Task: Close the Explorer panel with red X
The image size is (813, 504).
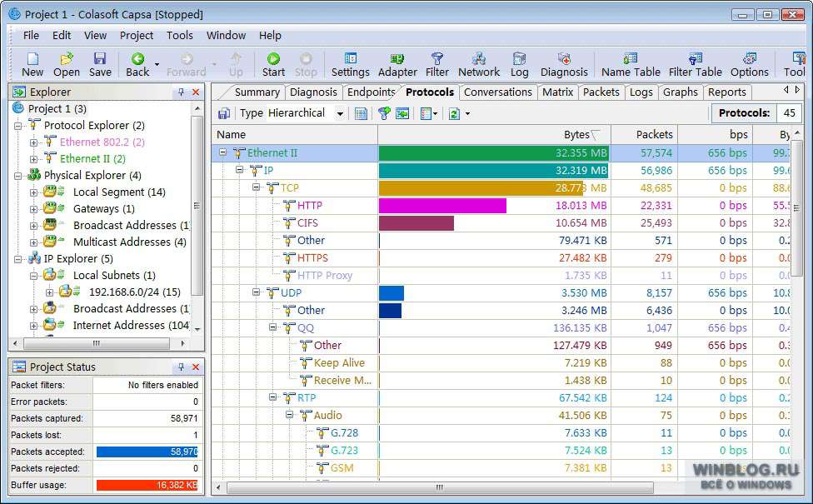Action: coord(196,92)
